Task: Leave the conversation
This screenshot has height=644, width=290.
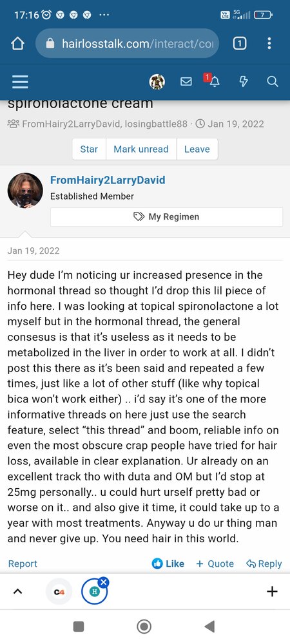Action: click(x=197, y=149)
